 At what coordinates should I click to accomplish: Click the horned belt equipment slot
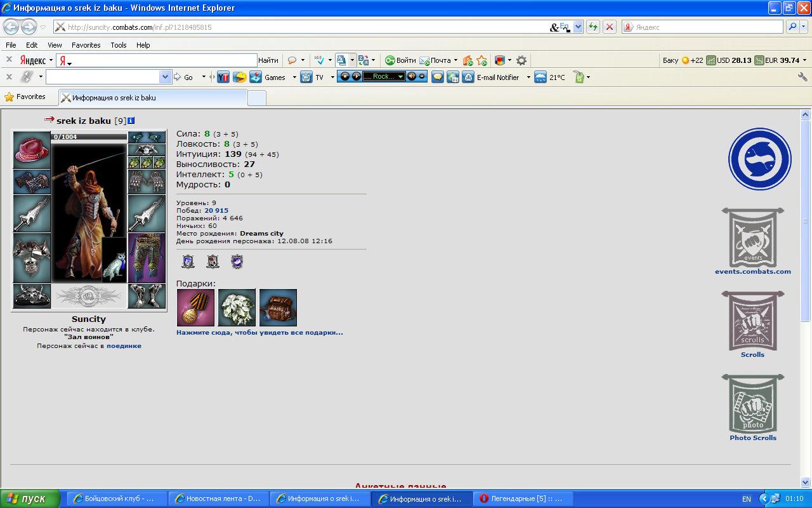point(32,296)
